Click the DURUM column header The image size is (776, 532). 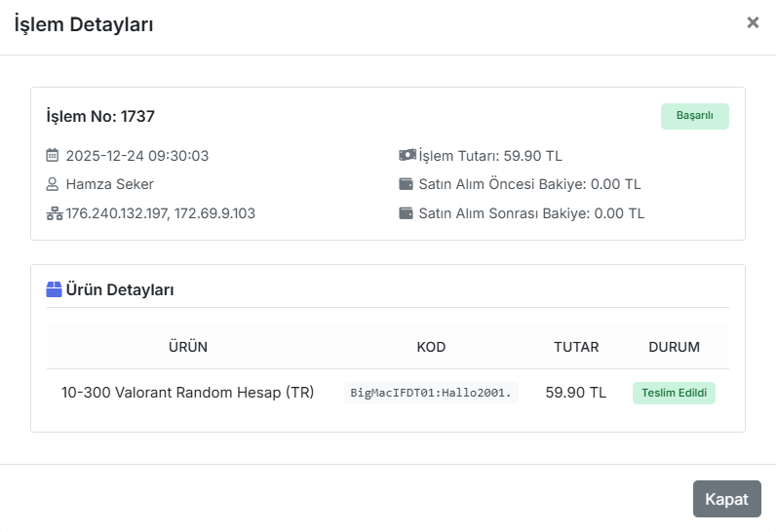pyautogui.click(x=674, y=347)
